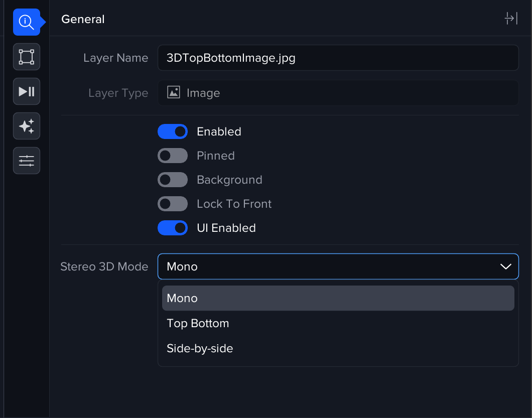Select Mono from the dropdown list

pos(338,298)
